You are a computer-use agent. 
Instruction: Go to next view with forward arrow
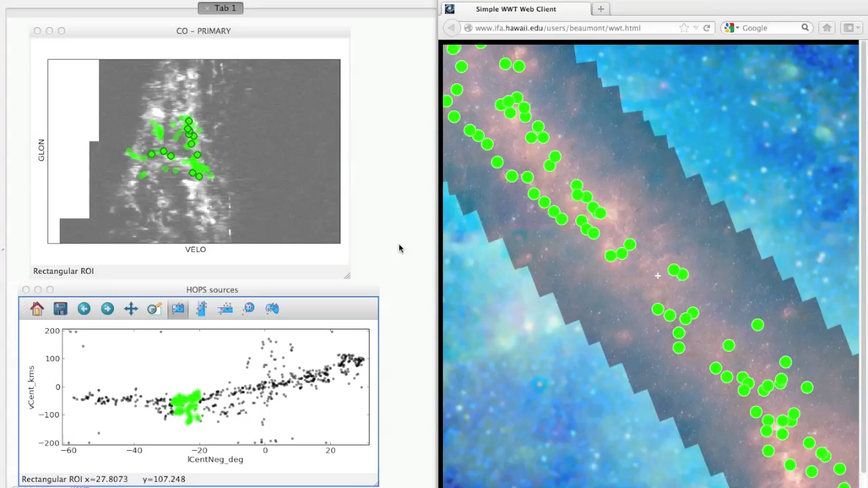point(107,309)
